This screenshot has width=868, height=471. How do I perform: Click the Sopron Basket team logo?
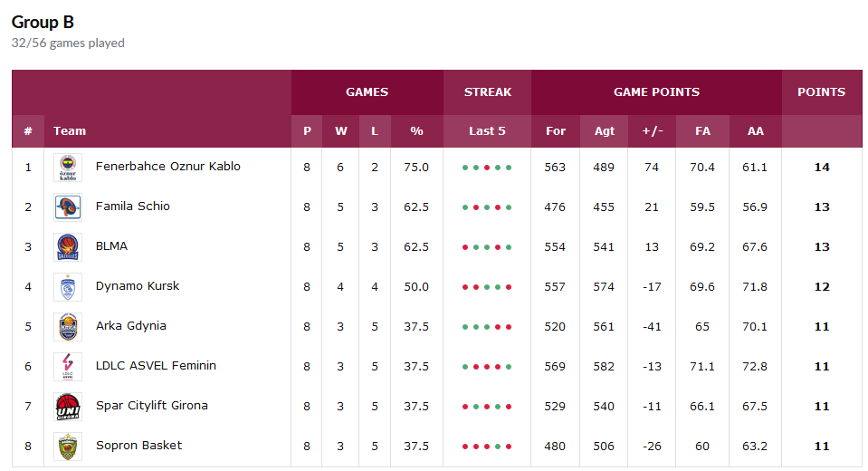(x=68, y=447)
